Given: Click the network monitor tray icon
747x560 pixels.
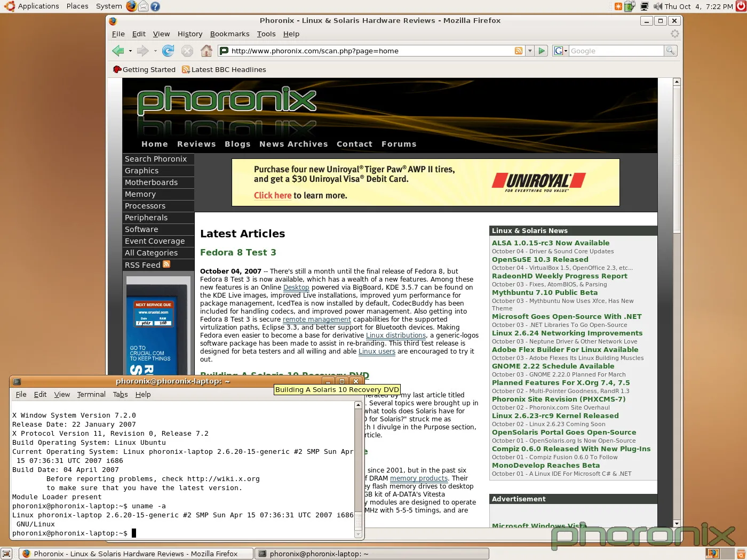Looking at the screenshot, I should [x=644, y=6].
